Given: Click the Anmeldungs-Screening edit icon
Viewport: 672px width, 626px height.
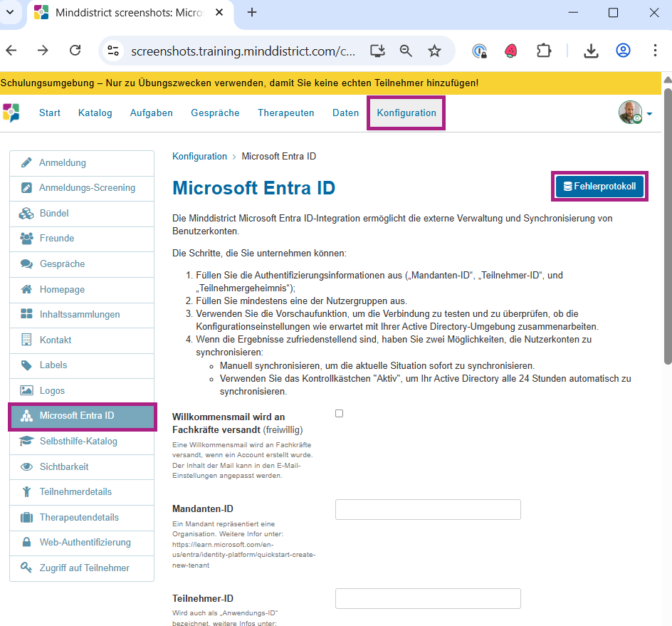Looking at the screenshot, I should (26, 188).
